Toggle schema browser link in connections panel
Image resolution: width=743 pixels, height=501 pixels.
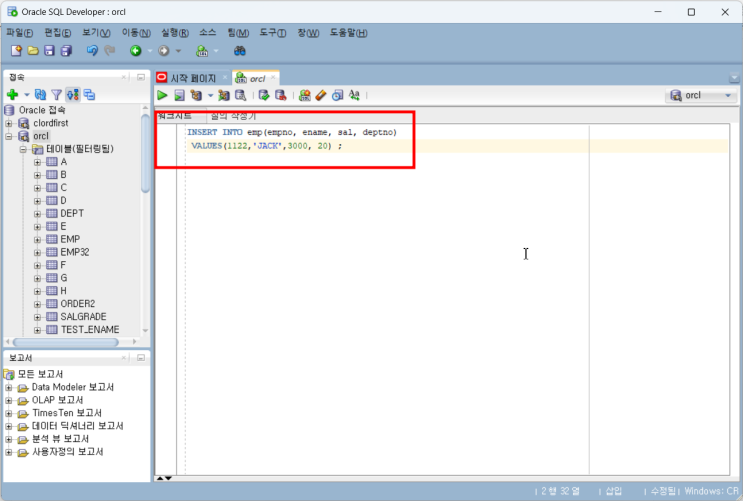pos(72,95)
